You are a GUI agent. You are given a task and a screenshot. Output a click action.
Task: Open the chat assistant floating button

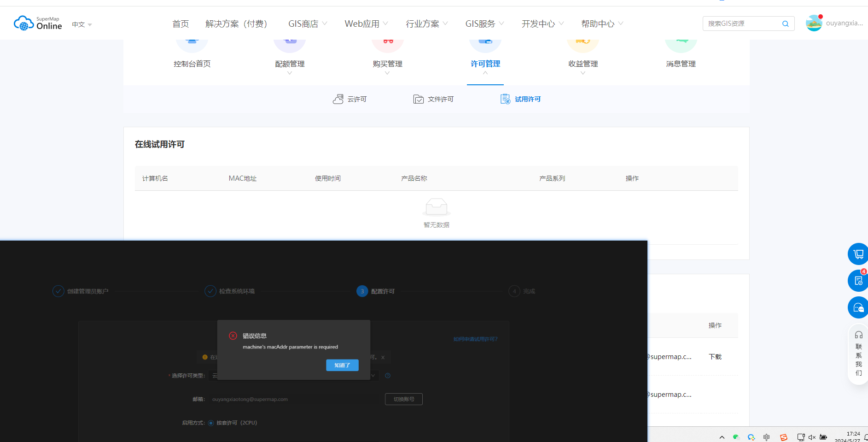(858, 307)
